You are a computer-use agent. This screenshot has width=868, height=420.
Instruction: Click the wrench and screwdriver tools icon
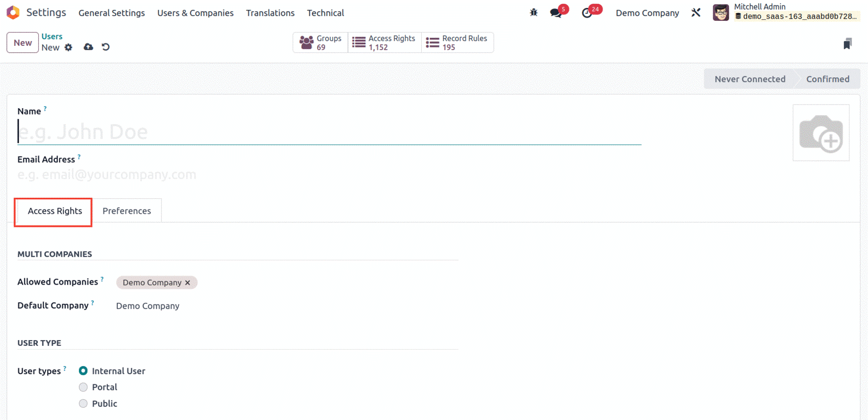pyautogui.click(x=696, y=12)
